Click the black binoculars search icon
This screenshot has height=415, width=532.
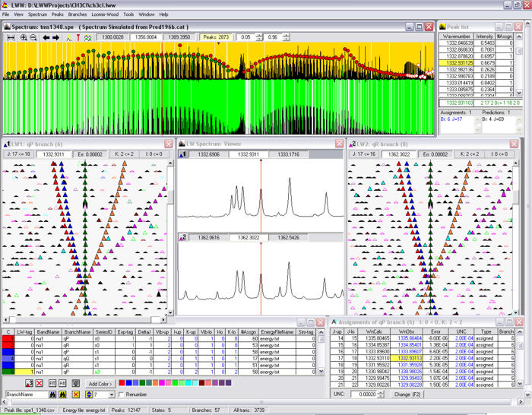pos(52,394)
